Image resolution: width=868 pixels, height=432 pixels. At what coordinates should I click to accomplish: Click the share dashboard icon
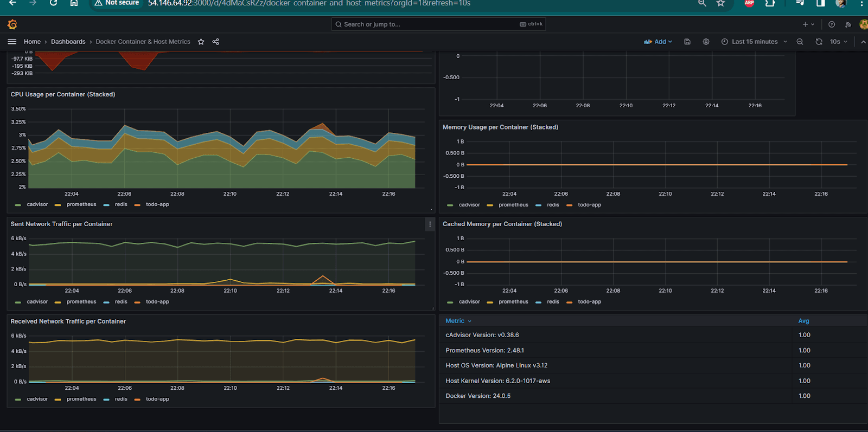215,42
